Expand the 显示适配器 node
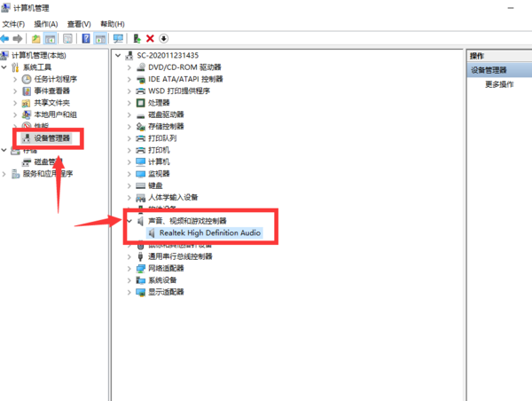The width and height of the screenshot is (532, 401). [129, 292]
